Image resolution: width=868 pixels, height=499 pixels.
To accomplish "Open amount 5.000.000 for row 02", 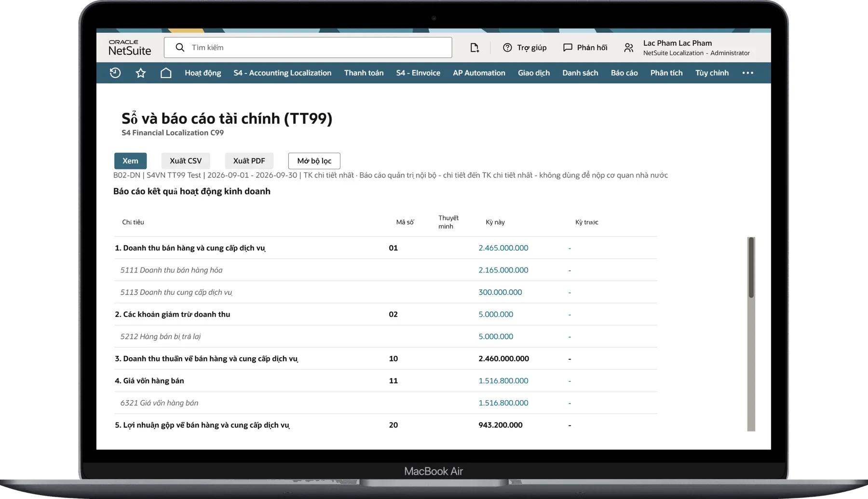I will coord(496,314).
